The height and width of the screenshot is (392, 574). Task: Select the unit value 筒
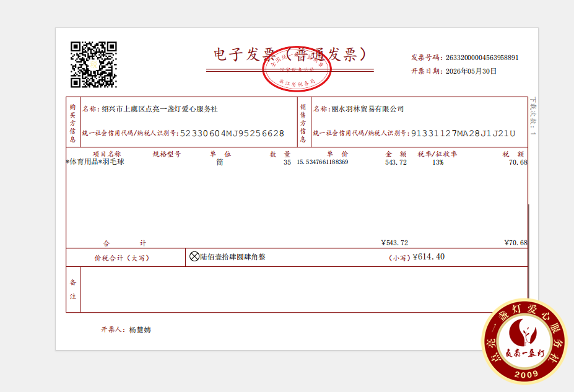point(220,162)
